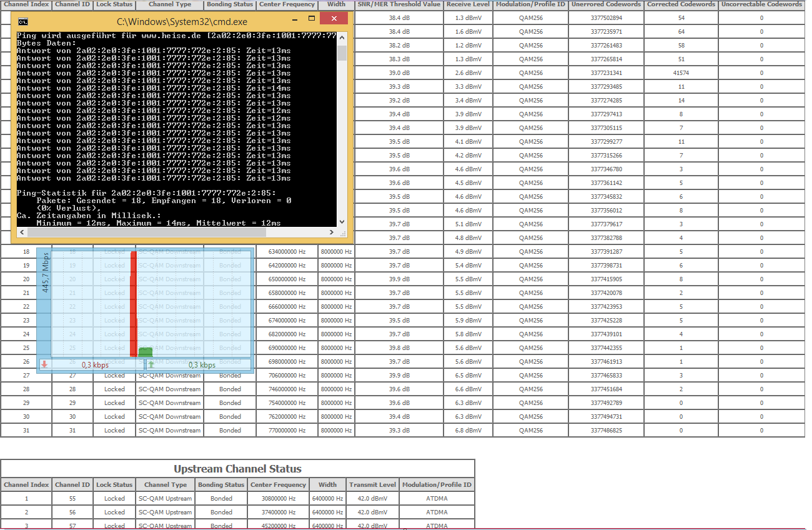
Task: Click the 30800000 Hz upstream frequency cell
Action: click(274, 499)
